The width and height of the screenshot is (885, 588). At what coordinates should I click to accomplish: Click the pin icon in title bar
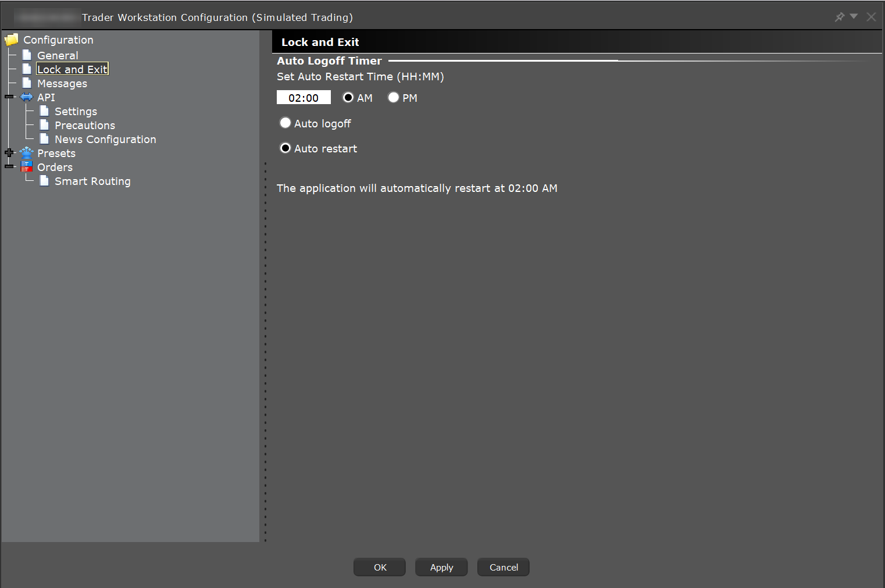[x=839, y=17]
